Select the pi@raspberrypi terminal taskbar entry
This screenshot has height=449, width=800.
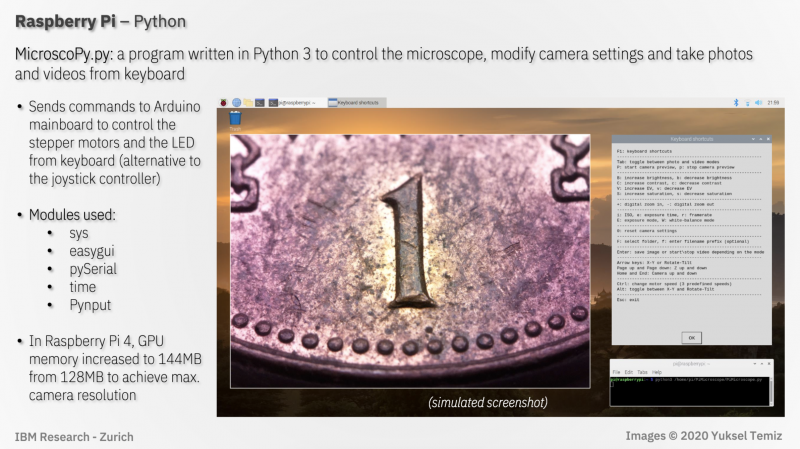[x=293, y=102]
